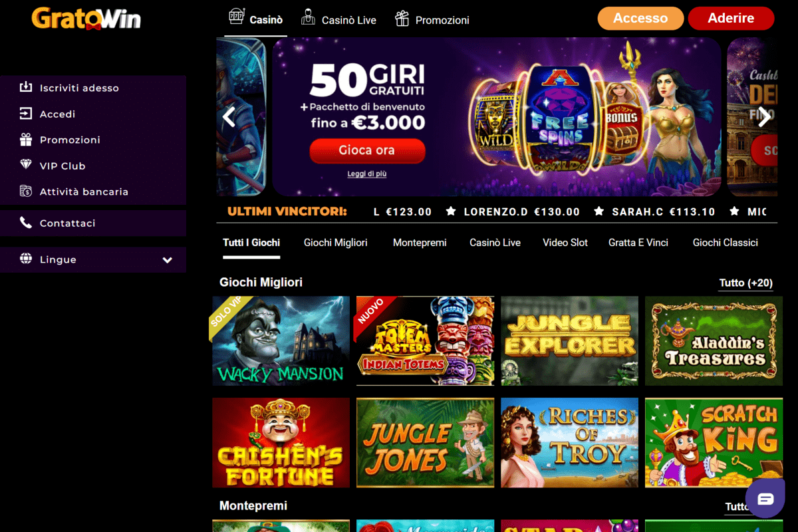Open the live chat bubble widget
798x532 pixels.
pos(765,499)
